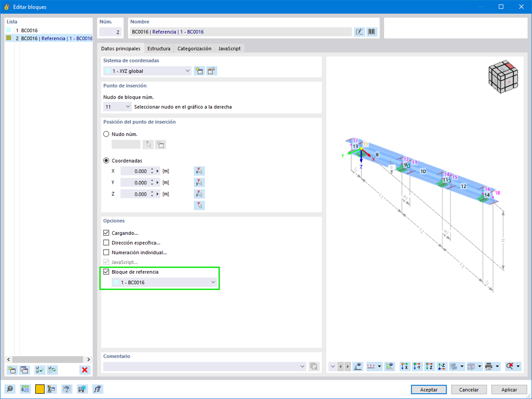The height and width of the screenshot is (399, 532).
Task: Select list row 2 BC0016 | Referencia
Action: coord(49,38)
